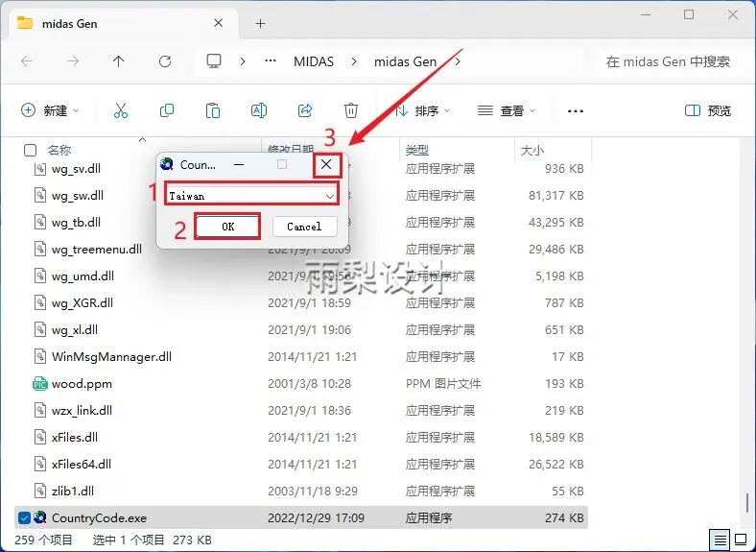Image resolution: width=756 pixels, height=552 pixels.
Task: Click the wood.ppm file icon
Action: point(39,384)
